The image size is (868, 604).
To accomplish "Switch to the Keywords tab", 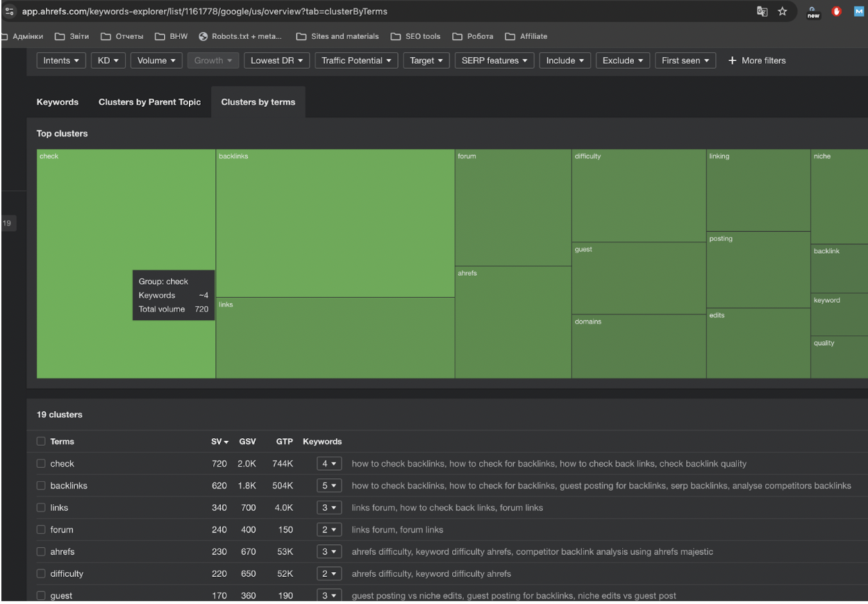I will click(58, 102).
